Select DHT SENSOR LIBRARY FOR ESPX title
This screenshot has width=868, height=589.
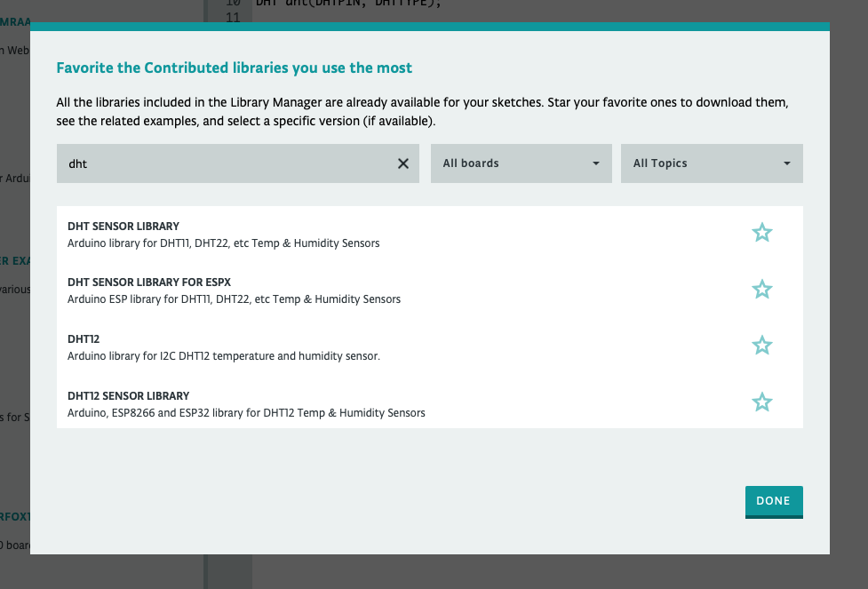click(x=149, y=283)
